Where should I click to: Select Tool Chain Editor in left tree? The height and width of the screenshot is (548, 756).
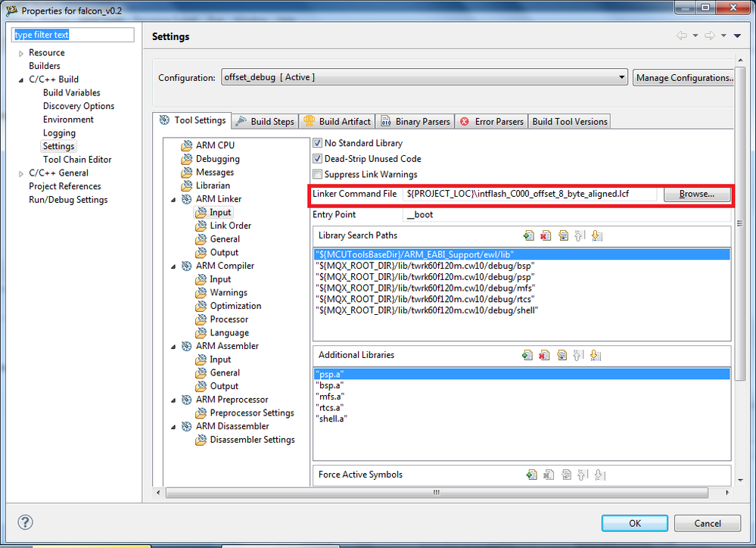(x=77, y=160)
